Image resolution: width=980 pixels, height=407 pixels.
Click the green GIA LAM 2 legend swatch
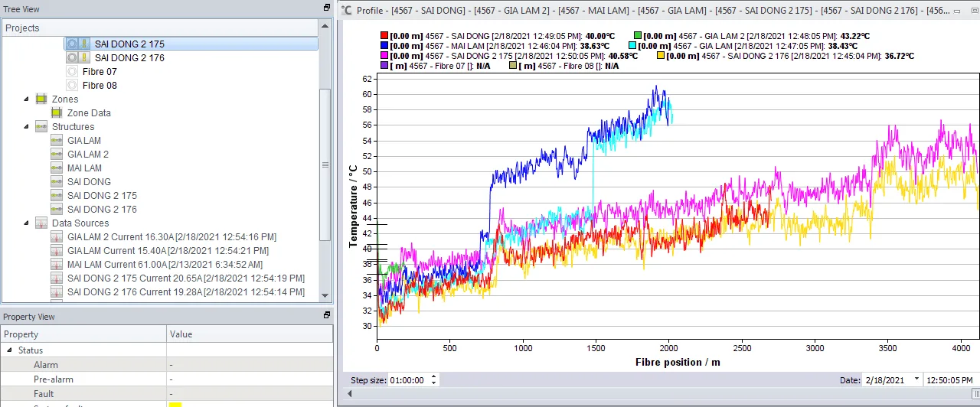(x=637, y=36)
